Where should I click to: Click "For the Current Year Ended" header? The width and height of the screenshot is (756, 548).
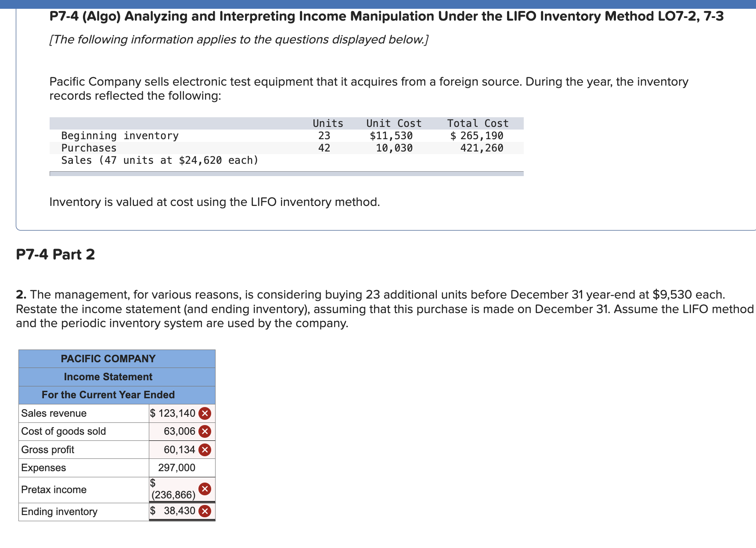pyautogui.click(x=117, y=395)
